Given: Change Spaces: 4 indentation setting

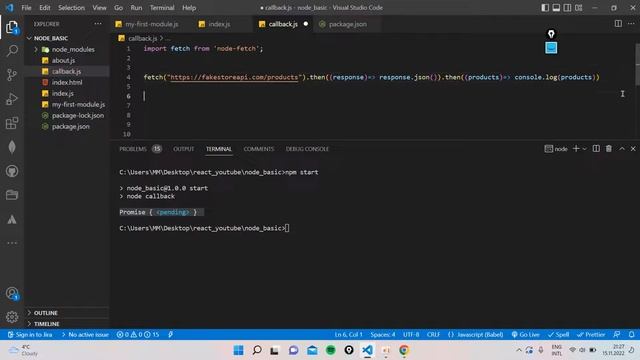Looking at the screenshot, I should pos(382,335).
